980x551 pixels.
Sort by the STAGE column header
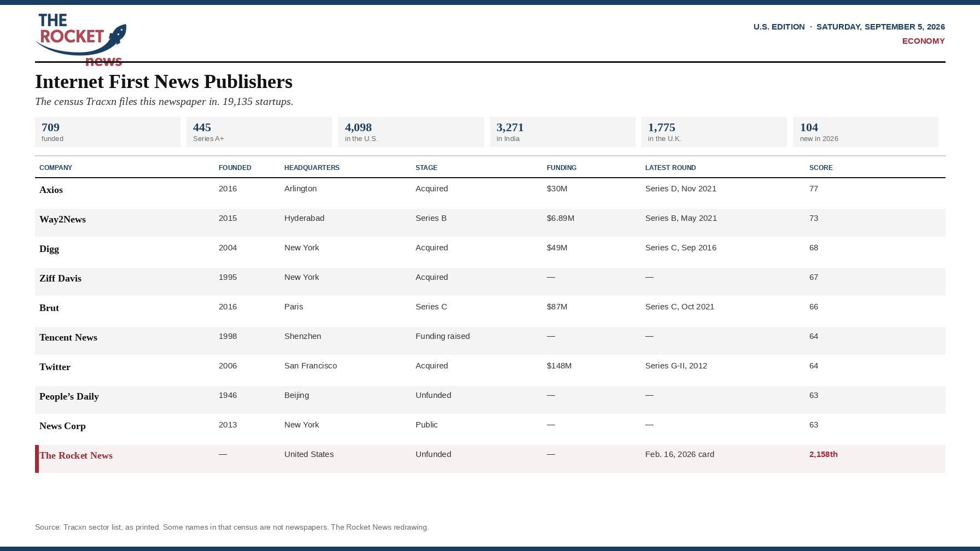tap(427, 168)
